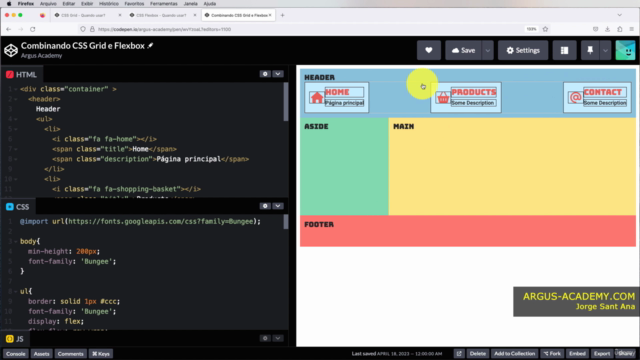
Task: Click the PRODUCTS menu item in preview
Action: 466,98
